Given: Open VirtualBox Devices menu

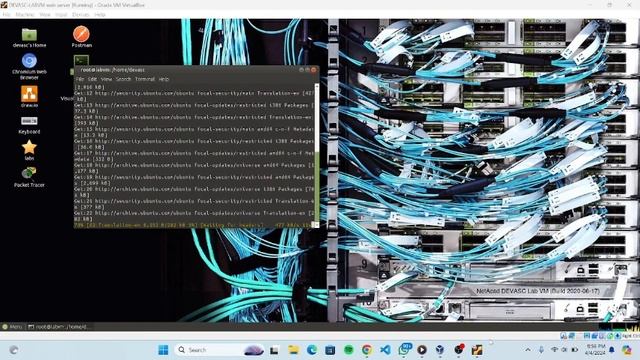Looking at the screenshot, I should pyautogui.click(x=80, y=14).
